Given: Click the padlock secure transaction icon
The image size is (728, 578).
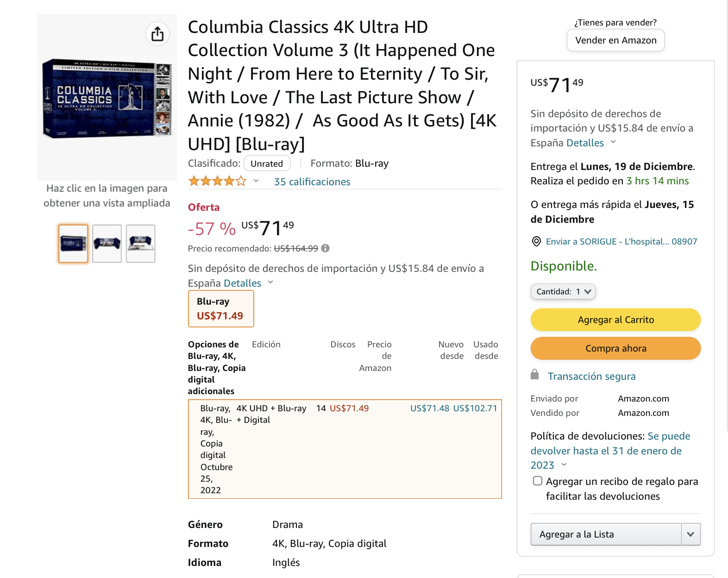Looking at the screenshot, I should click(534, 375).
